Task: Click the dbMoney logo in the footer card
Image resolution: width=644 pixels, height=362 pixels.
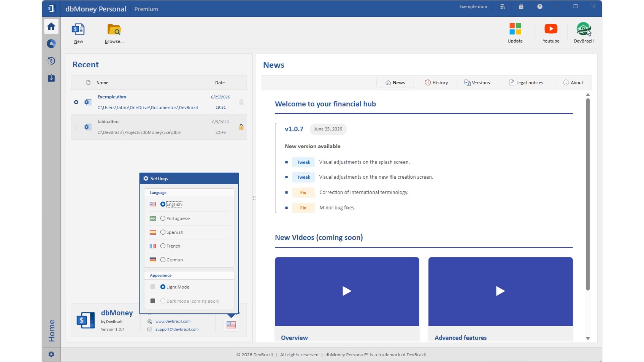Action: [86, 320]
